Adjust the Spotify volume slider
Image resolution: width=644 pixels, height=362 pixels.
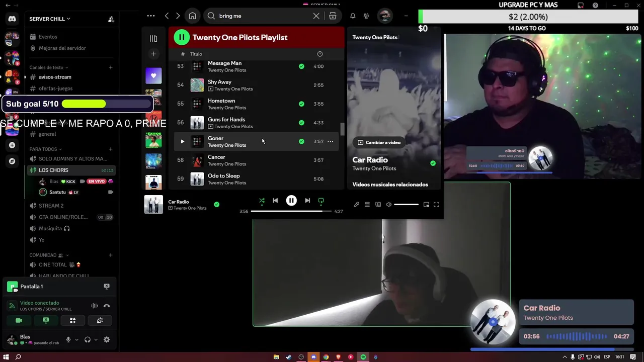(x=406, y=205)
